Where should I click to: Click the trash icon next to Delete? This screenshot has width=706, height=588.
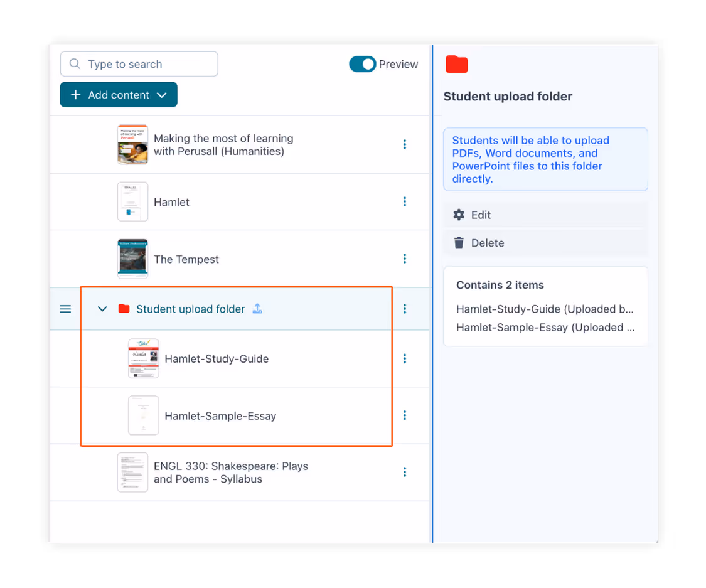(x=459, y=243)
